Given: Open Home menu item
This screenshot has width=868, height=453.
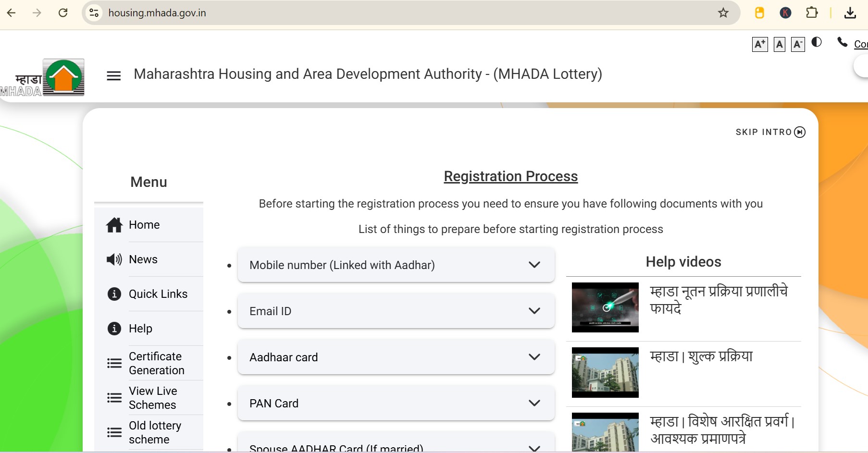Looking at the screenshot, I should [x=149, y=225].
